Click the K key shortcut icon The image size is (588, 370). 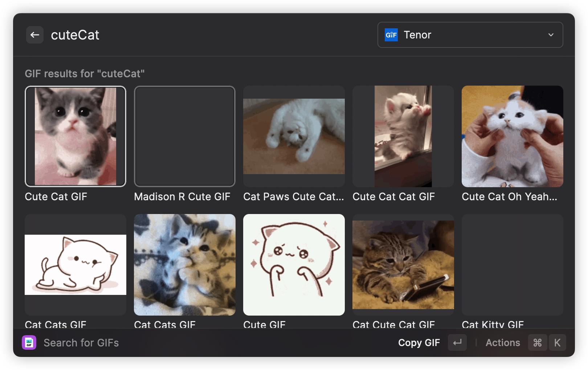(557, 343)
